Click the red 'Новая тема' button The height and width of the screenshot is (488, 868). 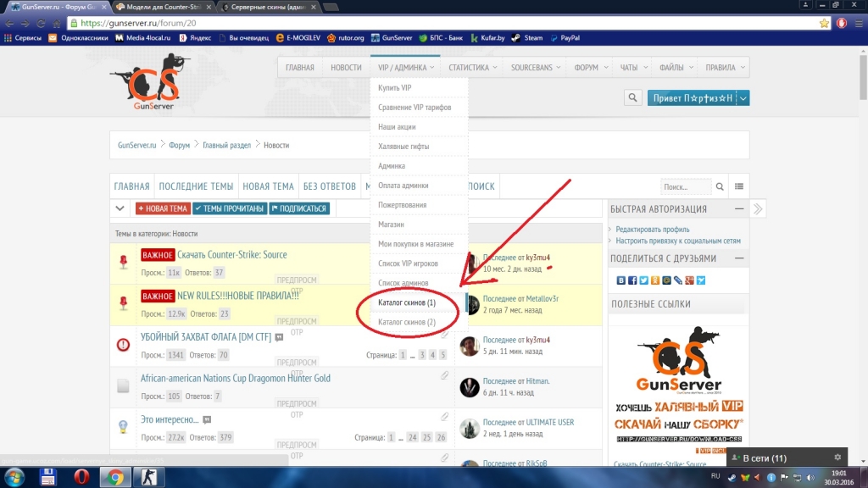(163, 208)
